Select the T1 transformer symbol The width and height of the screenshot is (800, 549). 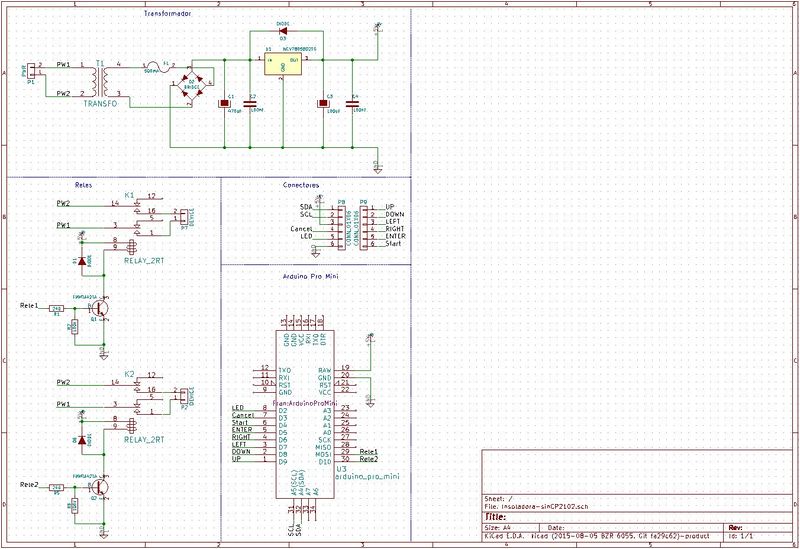(101, 82)
